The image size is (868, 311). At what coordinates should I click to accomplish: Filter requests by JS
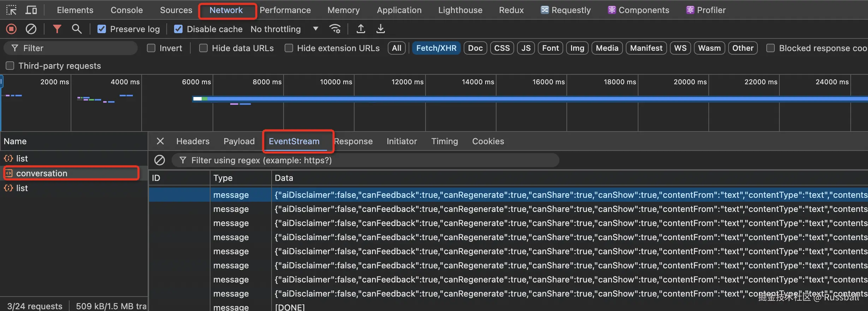point(526,48)
